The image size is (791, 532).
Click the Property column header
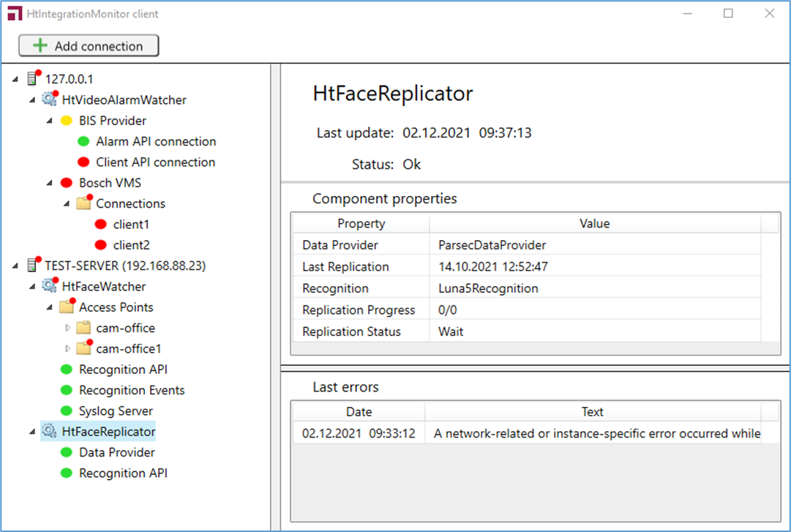[361, 223]
